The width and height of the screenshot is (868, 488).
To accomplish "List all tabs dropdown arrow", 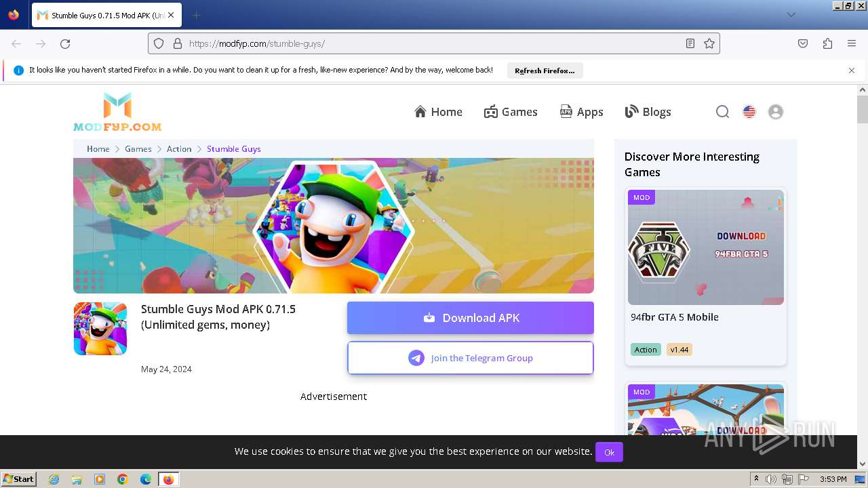I will click(791, 15).
